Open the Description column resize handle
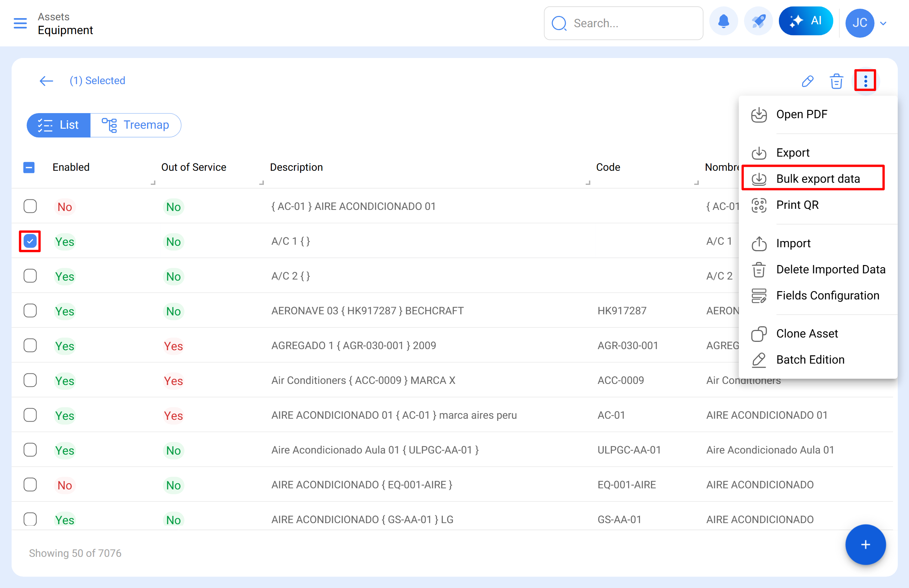The height and width of the screenshot is (588, 909). [x=588, y=183]
